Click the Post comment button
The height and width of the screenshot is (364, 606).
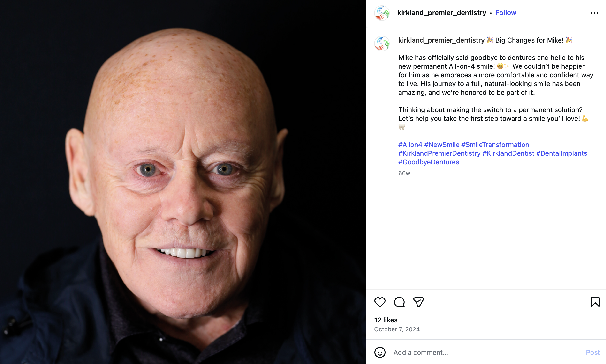click(592, 352)
